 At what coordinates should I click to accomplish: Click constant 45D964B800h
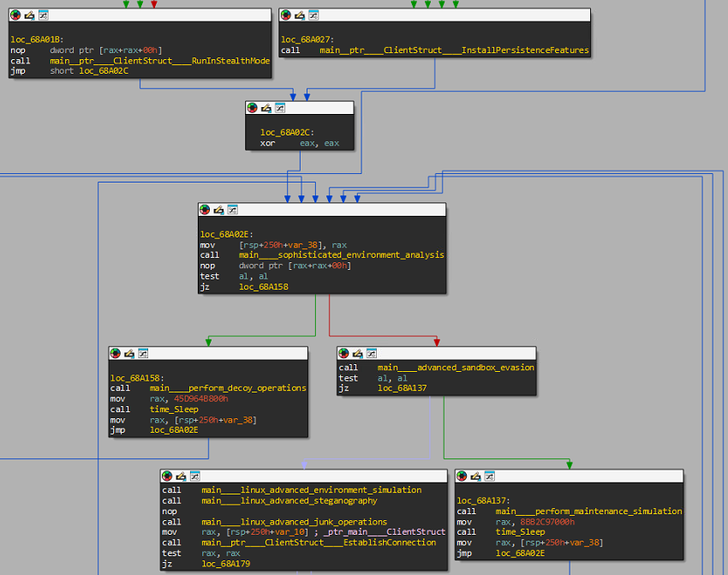point(200,398)
